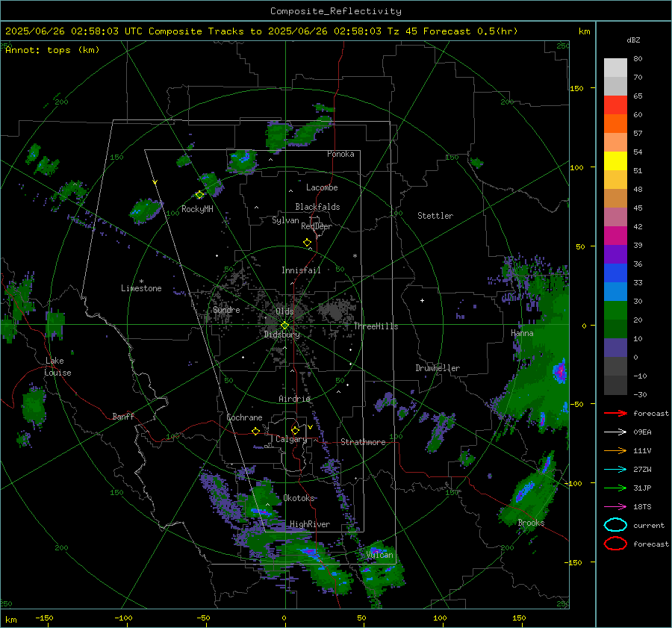The height and width of the screenshot is (628, 672).
Task: Select the bright yellow dBZ scale swatch
Action: [615, 161]
